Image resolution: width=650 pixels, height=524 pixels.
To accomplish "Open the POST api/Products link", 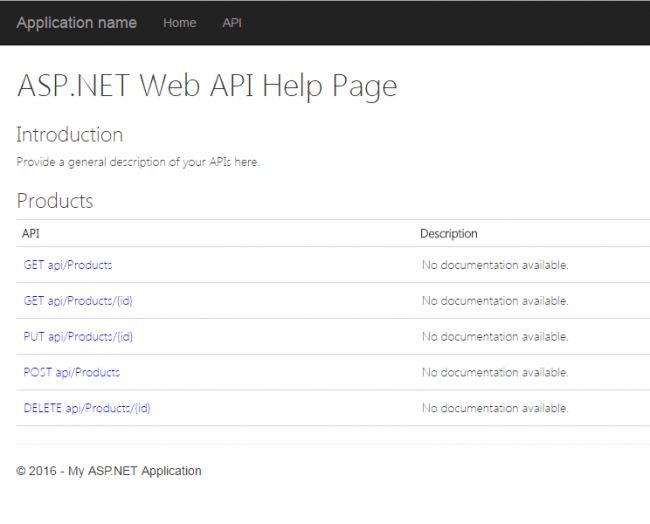I will tap(72, 372).
